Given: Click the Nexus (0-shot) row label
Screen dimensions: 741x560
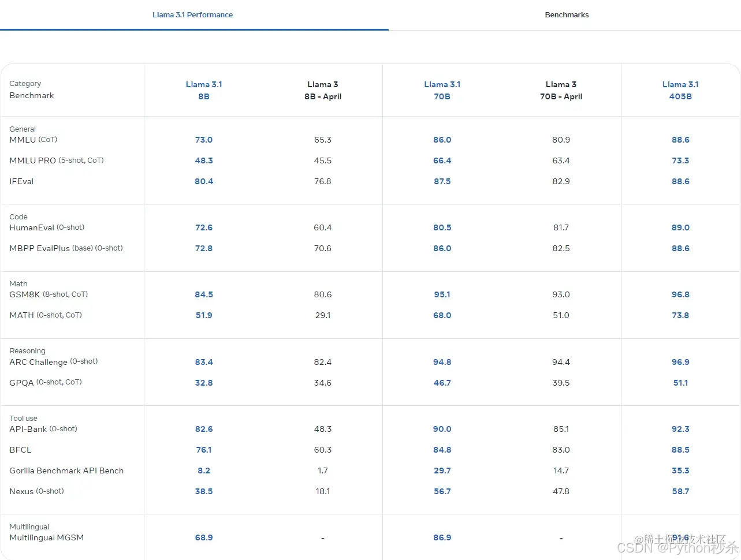Looking at the screenshot, I should pos(36,491).
